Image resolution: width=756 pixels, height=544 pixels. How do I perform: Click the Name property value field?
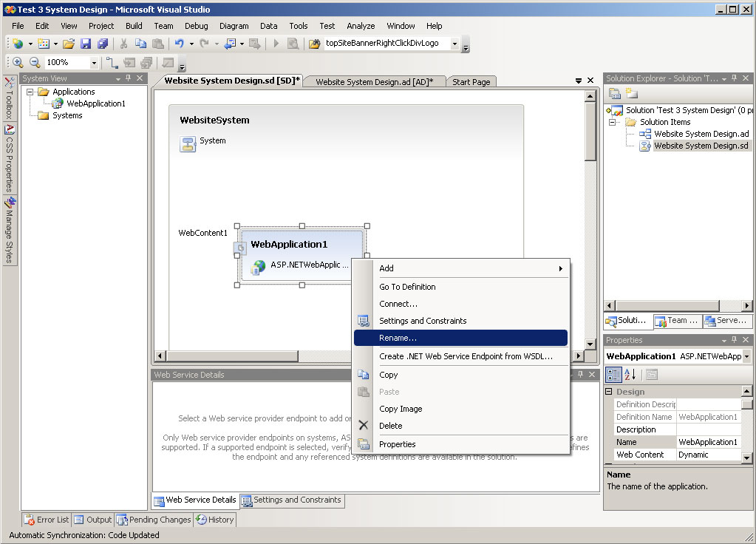click(708, 442)
